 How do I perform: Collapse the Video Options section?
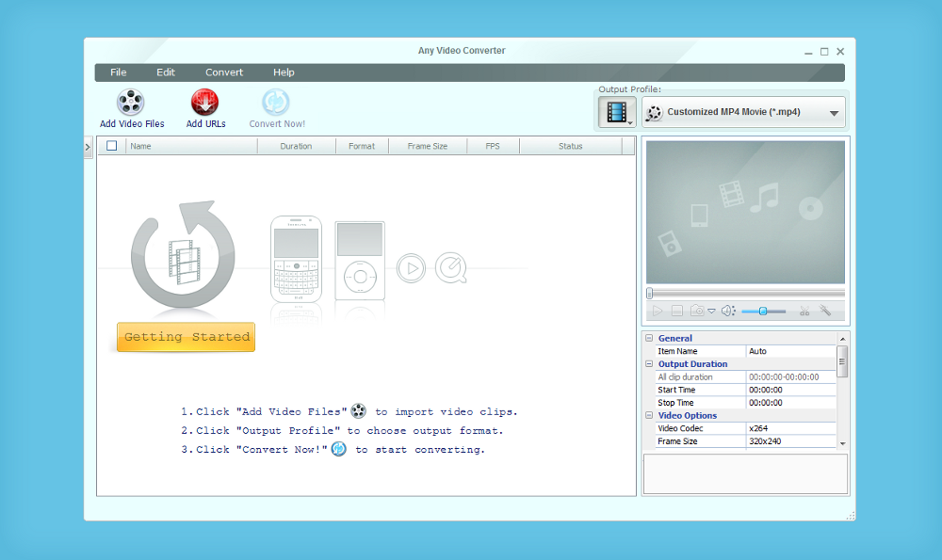tap(648, 415)
